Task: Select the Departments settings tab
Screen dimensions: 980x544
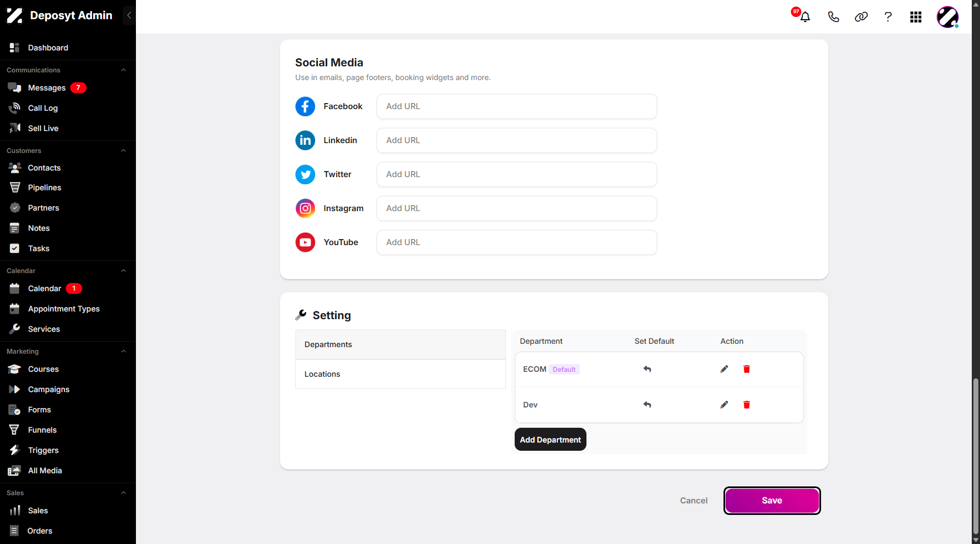Action: [401, 344]
